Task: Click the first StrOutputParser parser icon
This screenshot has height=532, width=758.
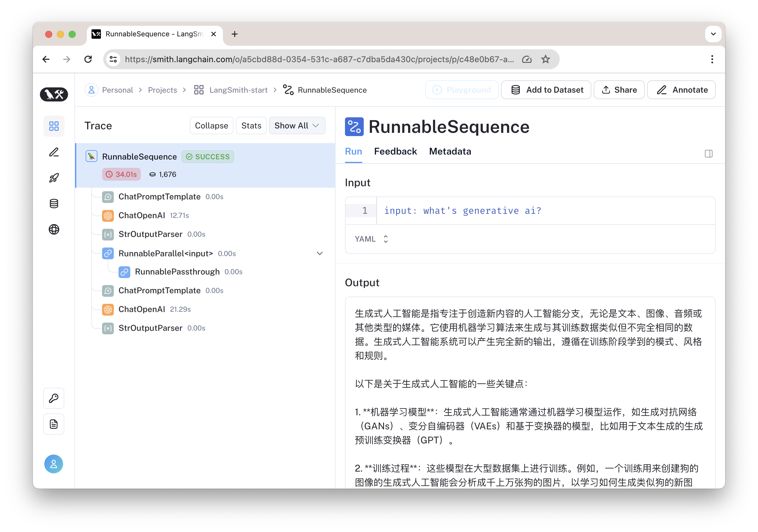Action: (x=108, y=234)
